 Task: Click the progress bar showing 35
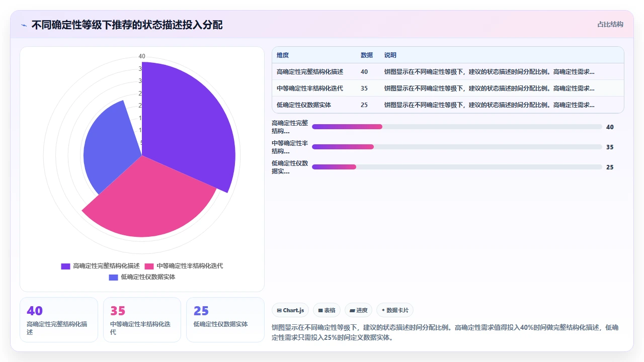click(457, 147)
